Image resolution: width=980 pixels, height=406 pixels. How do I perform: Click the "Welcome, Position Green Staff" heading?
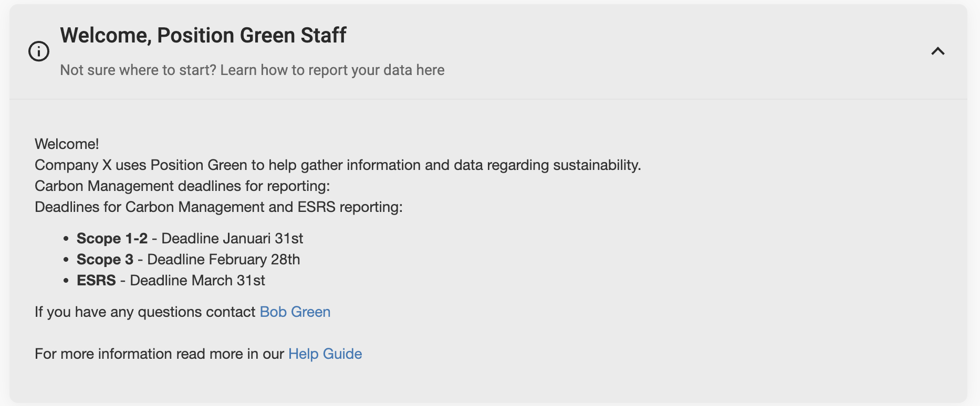coord(203,36)
